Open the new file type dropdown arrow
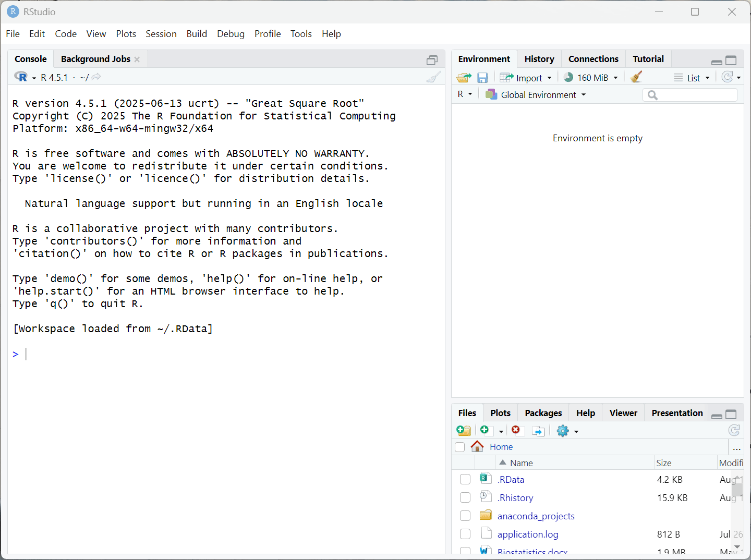751x560 pixels. tap(501, 431)
